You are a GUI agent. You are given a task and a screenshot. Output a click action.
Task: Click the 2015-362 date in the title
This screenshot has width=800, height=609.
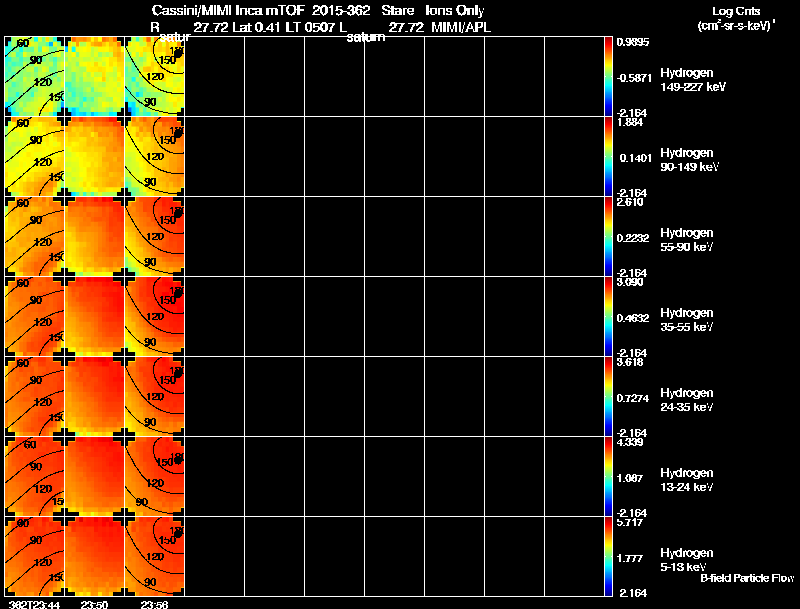341,11
